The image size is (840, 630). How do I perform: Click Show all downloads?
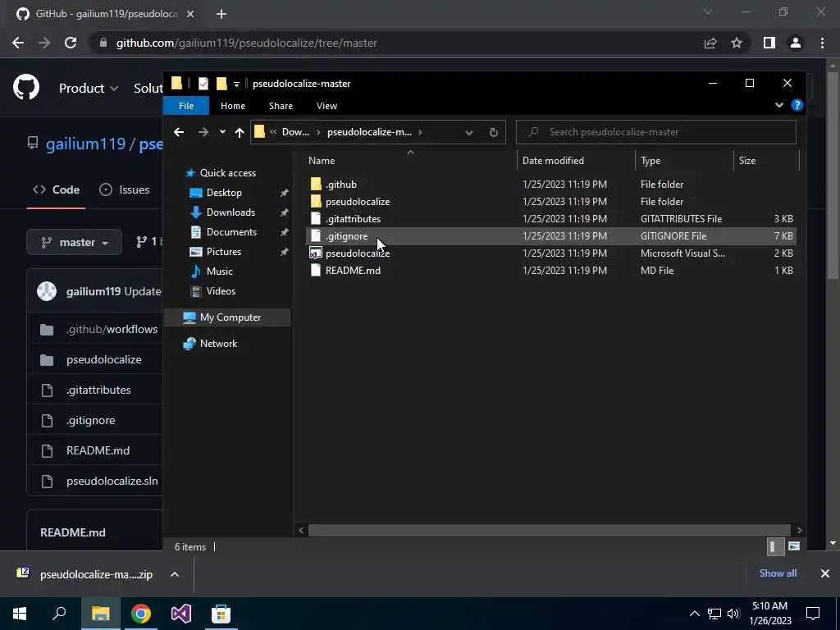coord(778,573)
